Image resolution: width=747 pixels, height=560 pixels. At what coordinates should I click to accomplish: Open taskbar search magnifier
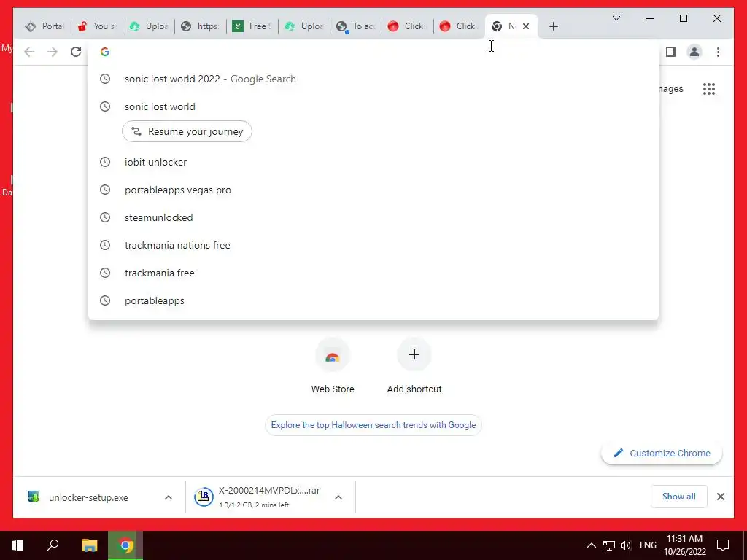click(53, 545)
